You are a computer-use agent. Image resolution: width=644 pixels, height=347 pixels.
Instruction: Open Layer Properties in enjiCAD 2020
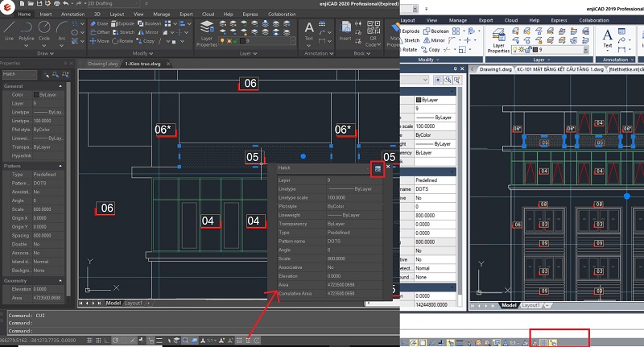[x=207, y=34]
